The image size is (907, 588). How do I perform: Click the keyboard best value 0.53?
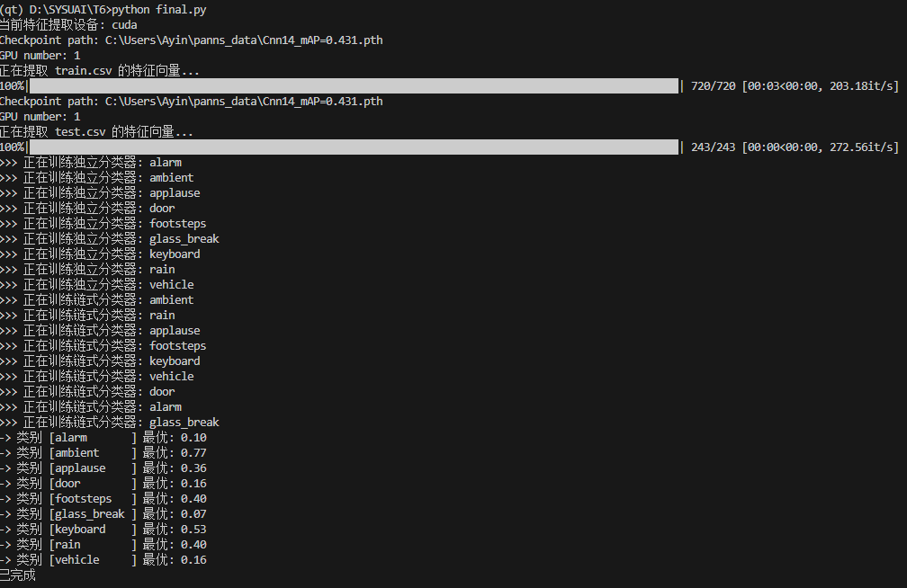tap(193, 529)
